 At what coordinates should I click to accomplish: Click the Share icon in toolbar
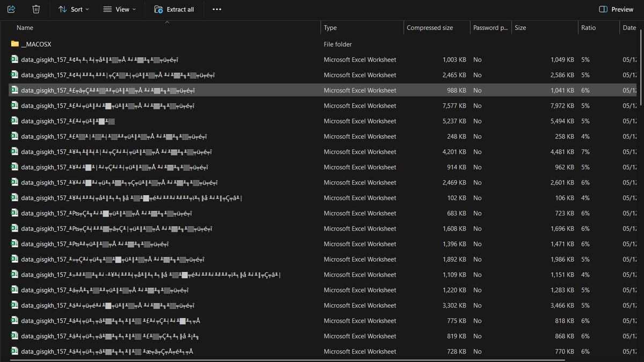click(x=12, y=9)
